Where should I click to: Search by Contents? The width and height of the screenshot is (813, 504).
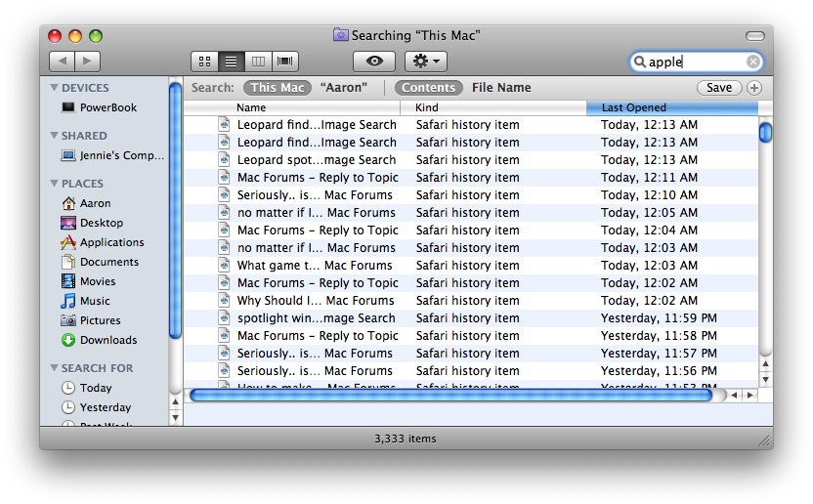[x=428, y=88]
